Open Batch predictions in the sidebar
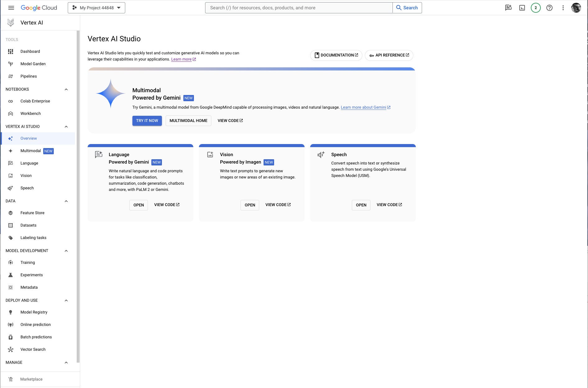This screenshot has width=588, height=388. click(38, 337)
